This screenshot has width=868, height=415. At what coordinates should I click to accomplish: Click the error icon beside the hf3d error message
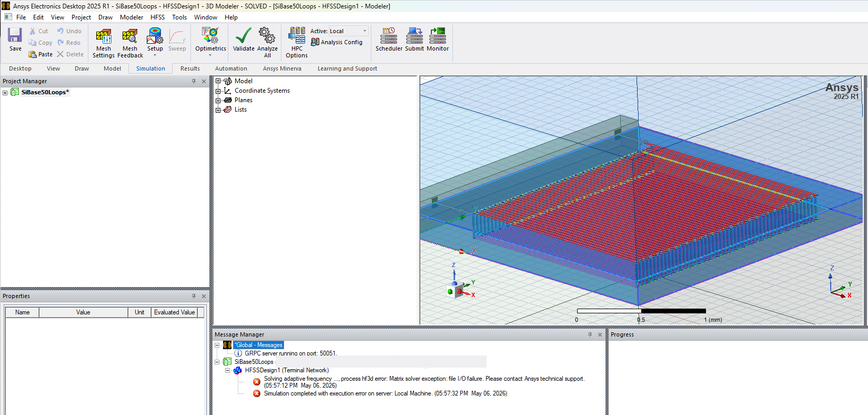257,382
